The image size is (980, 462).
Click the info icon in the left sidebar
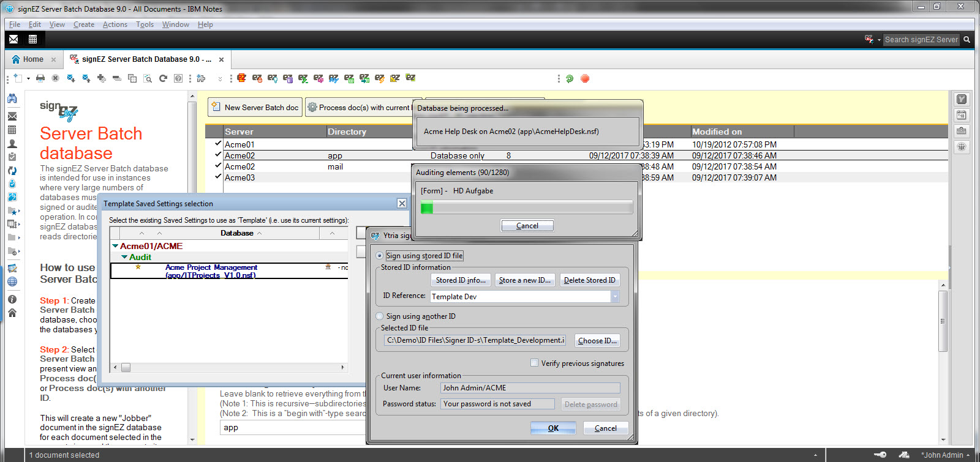[12, 300]
